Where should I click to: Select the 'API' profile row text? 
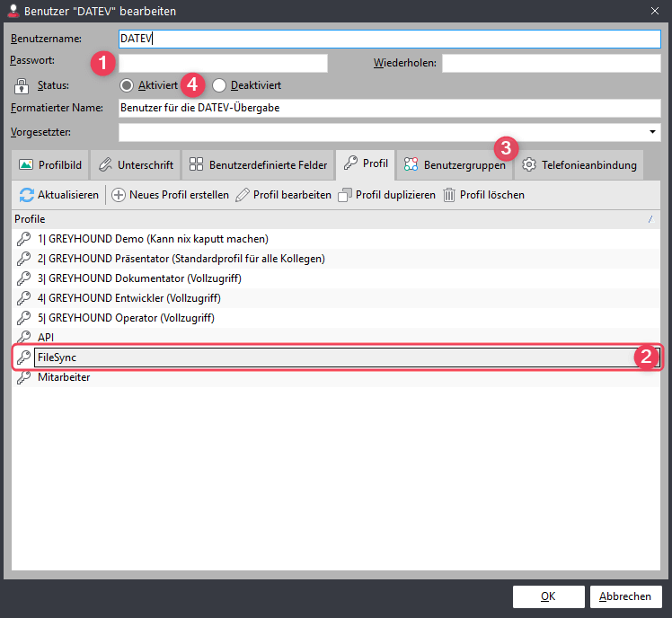click(x=46, y=337)
